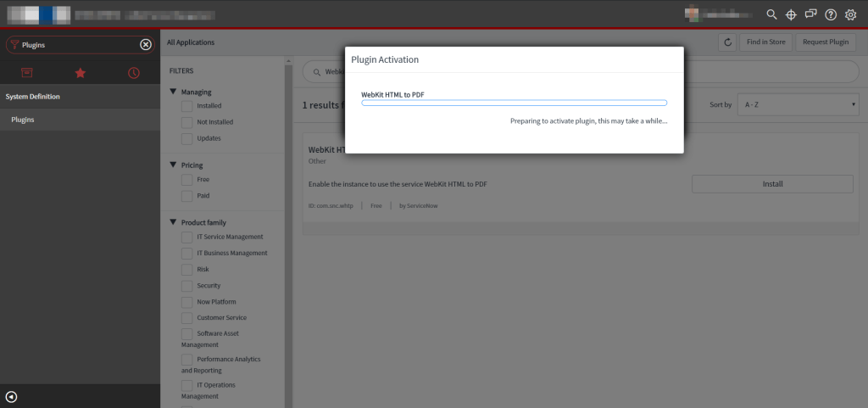868x408 pixels.
Task: Open the help question mark icon
Action: [x=831, y=14]
